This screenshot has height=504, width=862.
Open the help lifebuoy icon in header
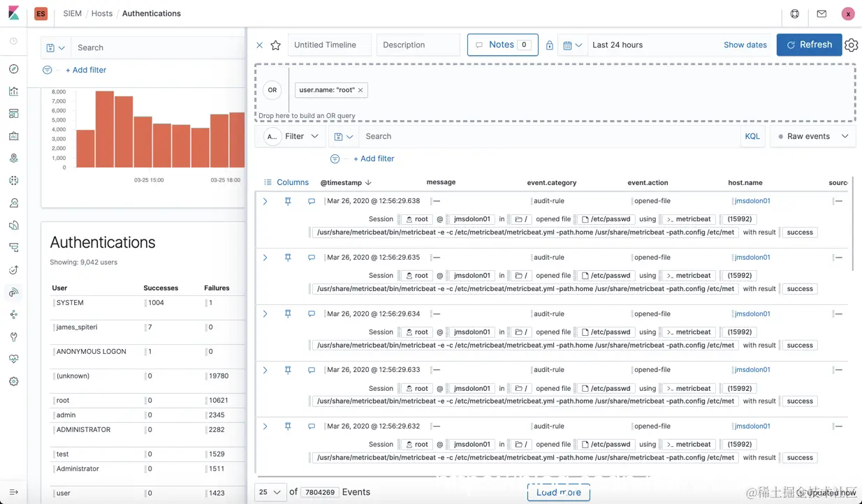click(795, 13)
